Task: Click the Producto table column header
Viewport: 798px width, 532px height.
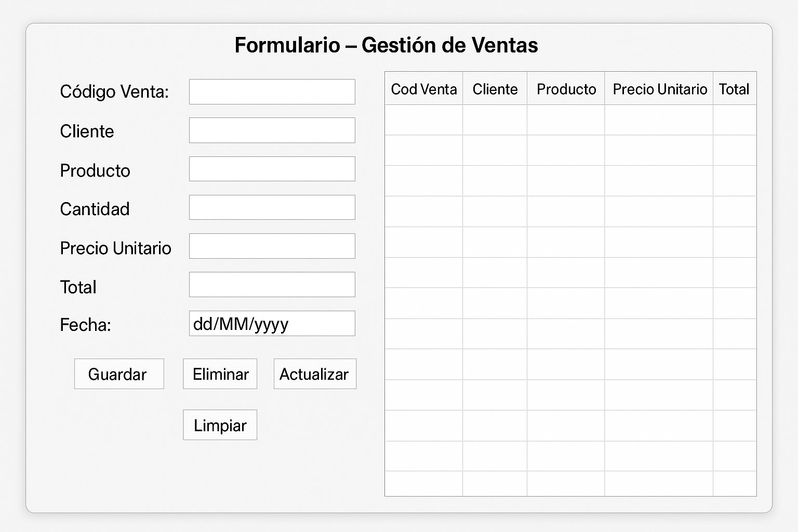Action: click(566, 89)
